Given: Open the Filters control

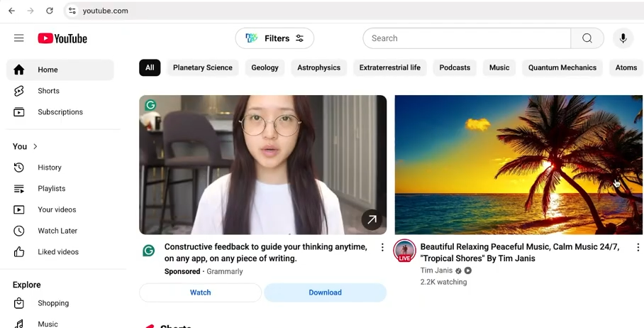Looking at the screenshot, I should click(274, 38).
